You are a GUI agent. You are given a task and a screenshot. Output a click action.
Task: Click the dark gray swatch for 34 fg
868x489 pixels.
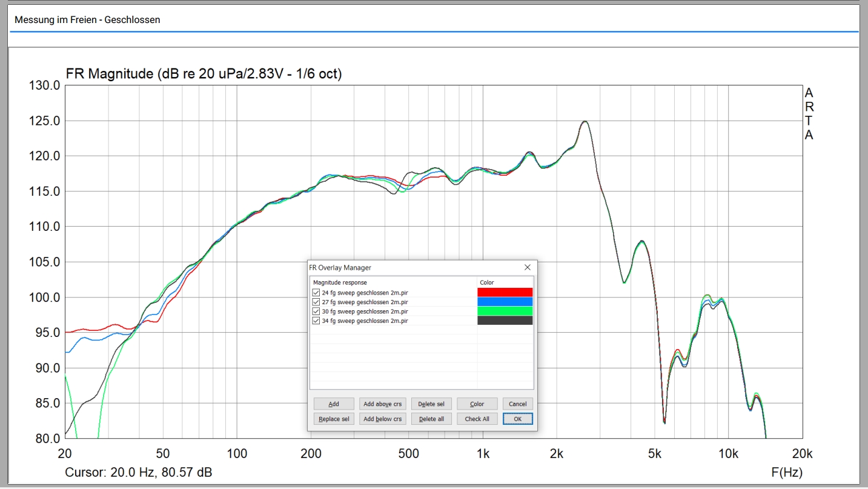coord(505,321)
